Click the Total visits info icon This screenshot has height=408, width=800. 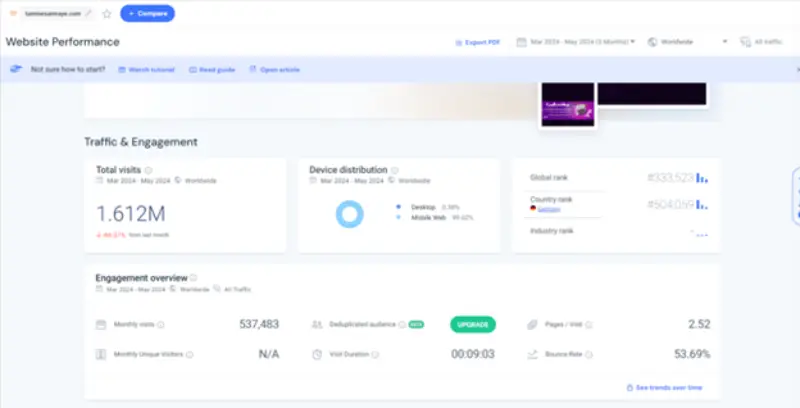(148, 170)
